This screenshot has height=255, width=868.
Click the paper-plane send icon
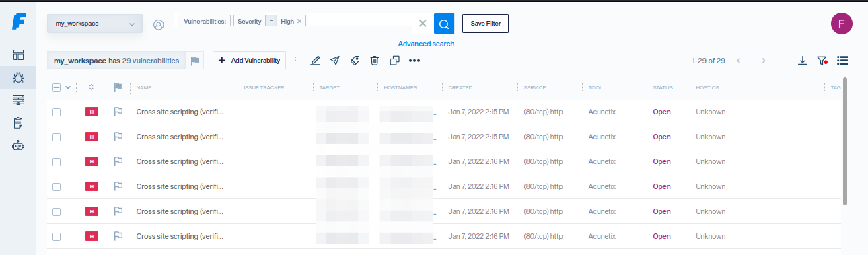point(335,61)
